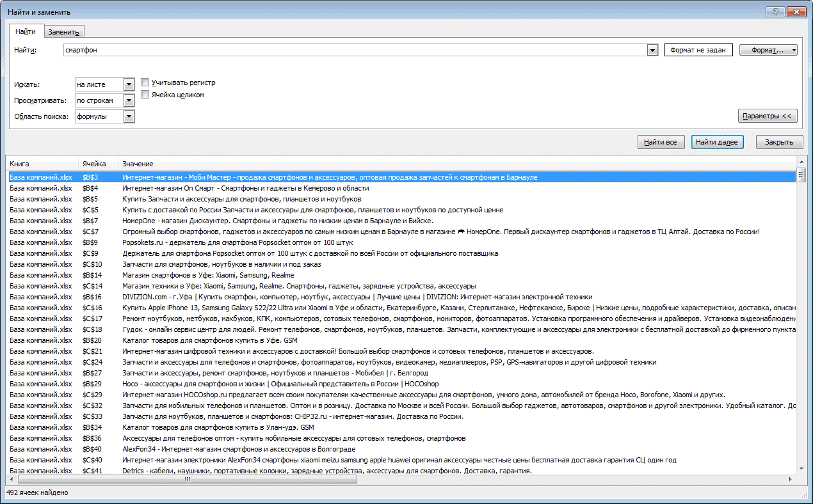Image resolution: width=813 pixels, height=504 pixels.
Task: Open the Найти search history dropdown arrow
Action: pos(652,50)
